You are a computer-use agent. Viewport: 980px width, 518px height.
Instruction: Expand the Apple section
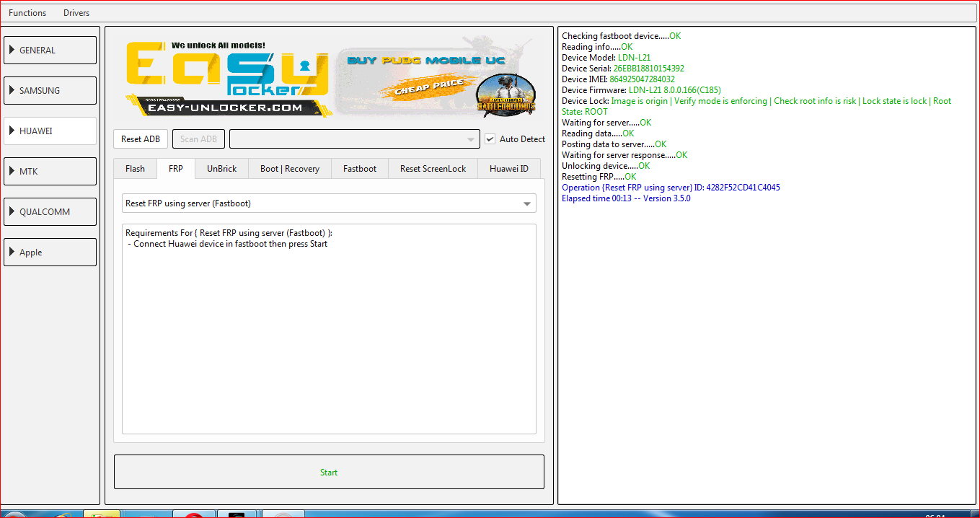50,253
